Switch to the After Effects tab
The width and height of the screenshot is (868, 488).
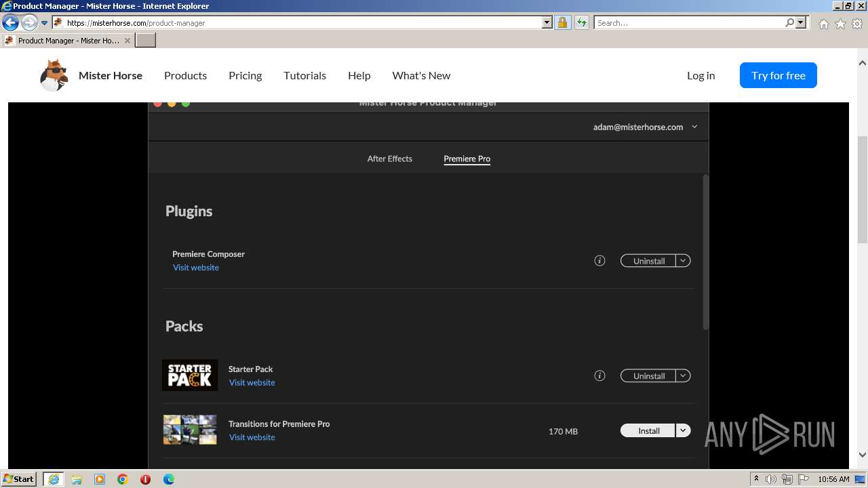(x=390, y=159)
